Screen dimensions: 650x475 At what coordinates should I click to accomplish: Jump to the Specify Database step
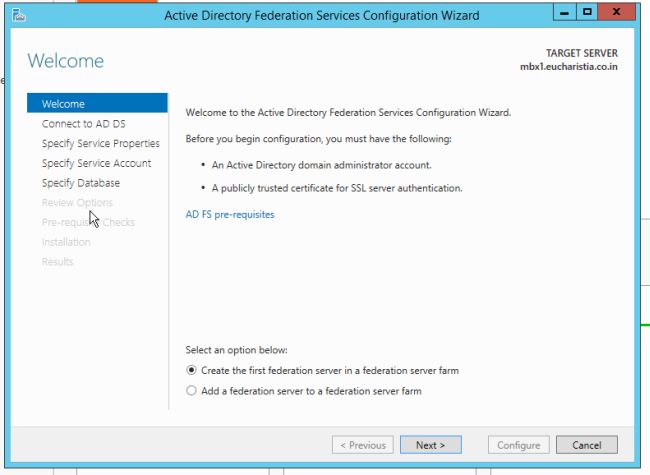(81, 183)
